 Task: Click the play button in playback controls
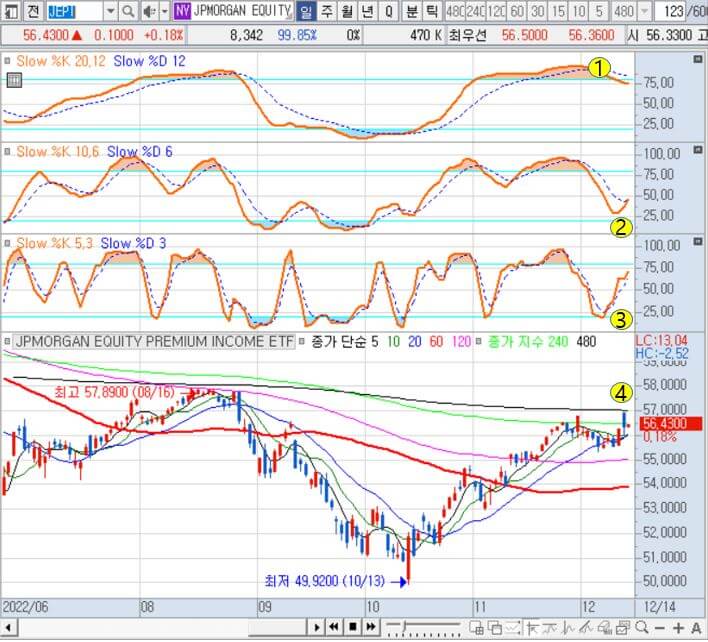(317, 627)
